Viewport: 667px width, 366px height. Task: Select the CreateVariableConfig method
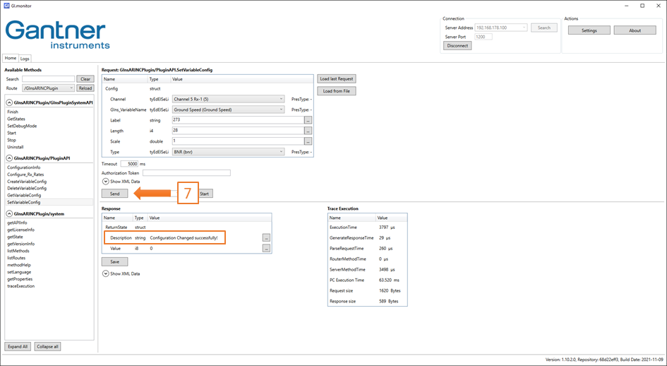tap(27, 181)
